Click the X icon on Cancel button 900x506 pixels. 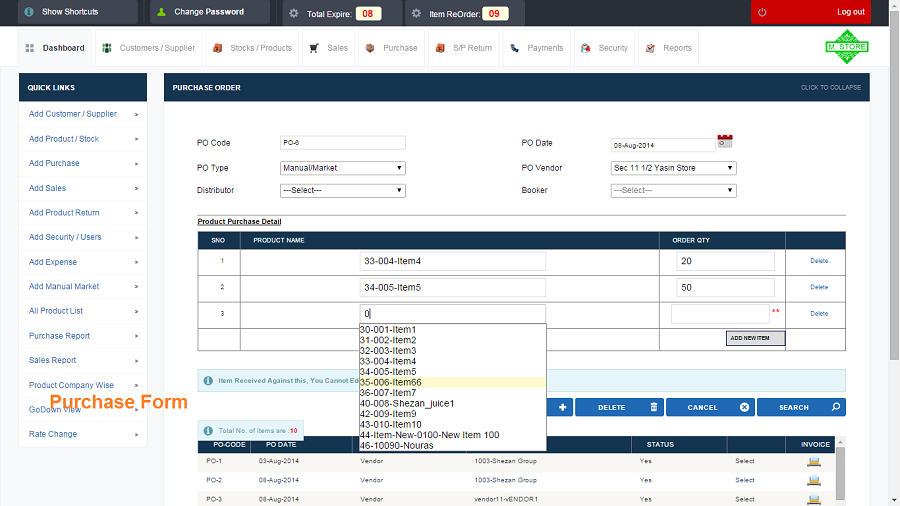744,407
